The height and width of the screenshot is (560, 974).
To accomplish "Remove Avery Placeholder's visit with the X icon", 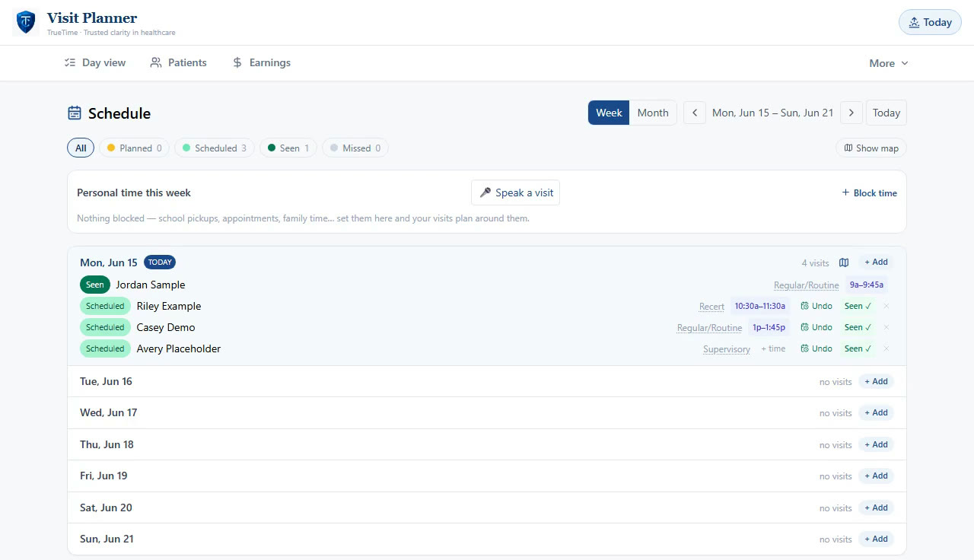I will 886,348.
